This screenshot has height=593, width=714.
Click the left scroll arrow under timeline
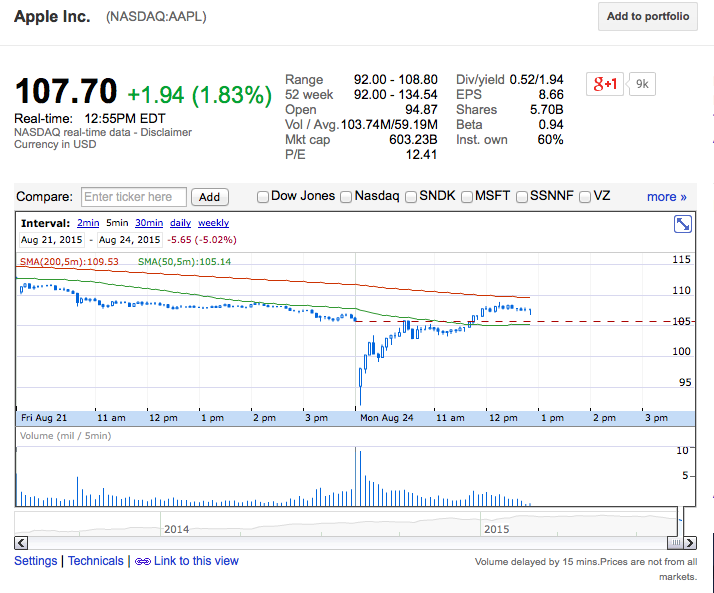[x=21, y=543]
